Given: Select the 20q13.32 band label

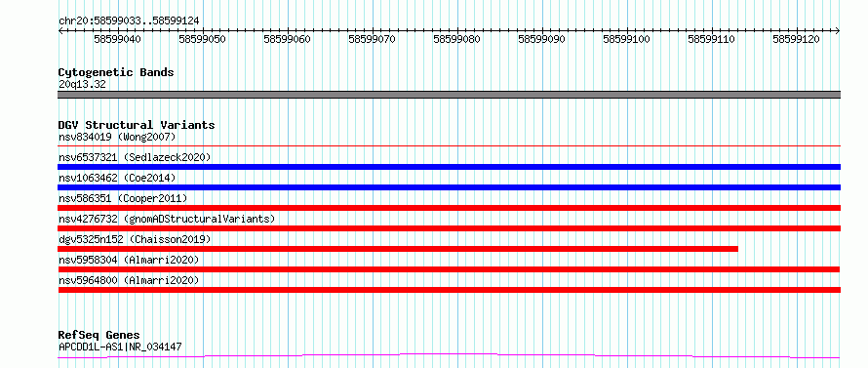Looking at the screenshot, I should 82,85.
